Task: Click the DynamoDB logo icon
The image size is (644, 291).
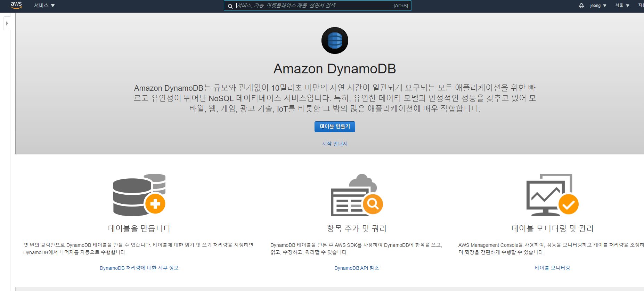Action: pos(335,40)
